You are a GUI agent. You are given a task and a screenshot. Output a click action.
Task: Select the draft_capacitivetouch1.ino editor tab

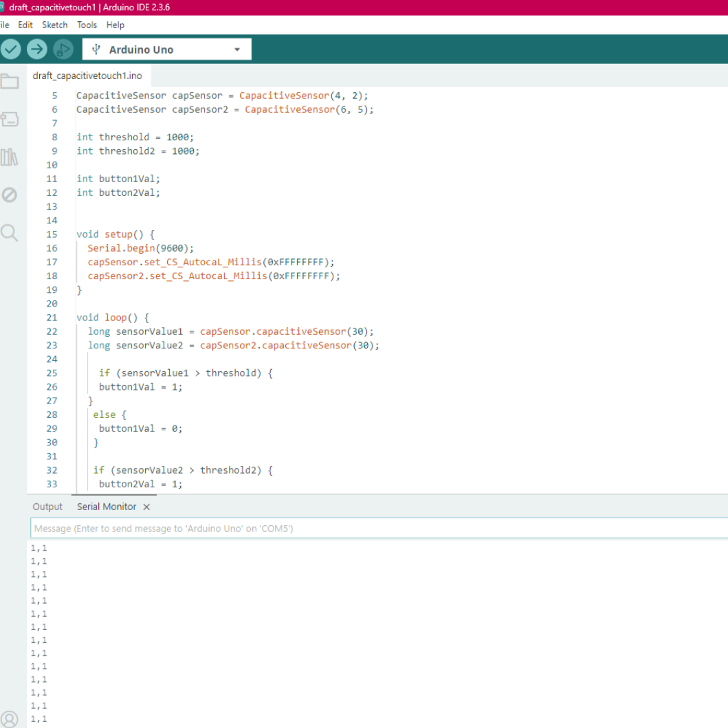click(x=87, y=76)
